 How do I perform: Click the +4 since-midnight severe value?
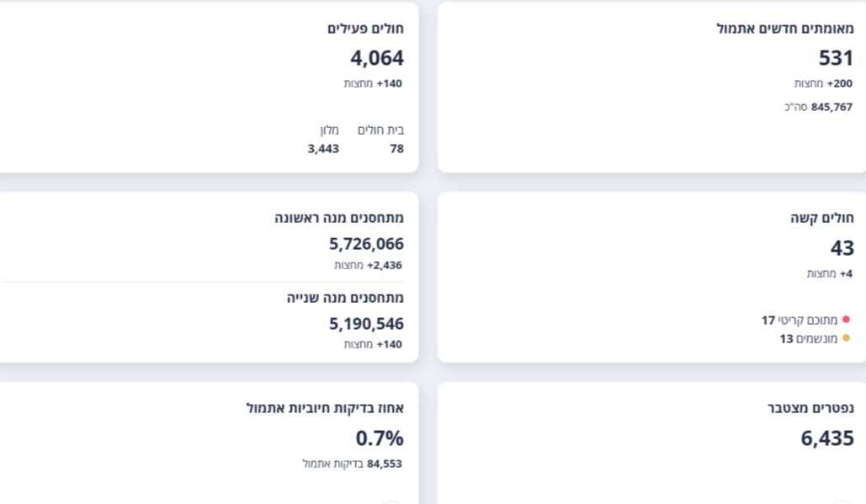(846, 273)
